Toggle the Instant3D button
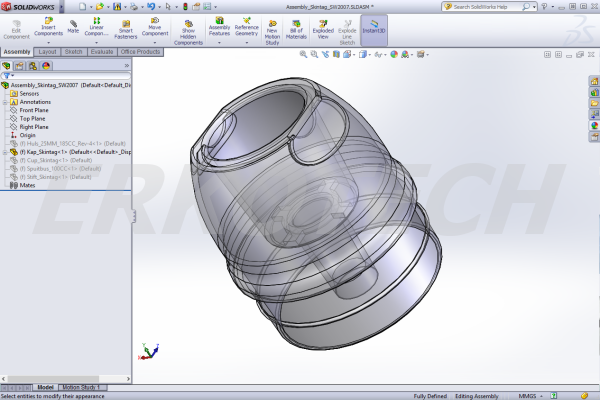This screenshot has height=400, width=600. 374,27
